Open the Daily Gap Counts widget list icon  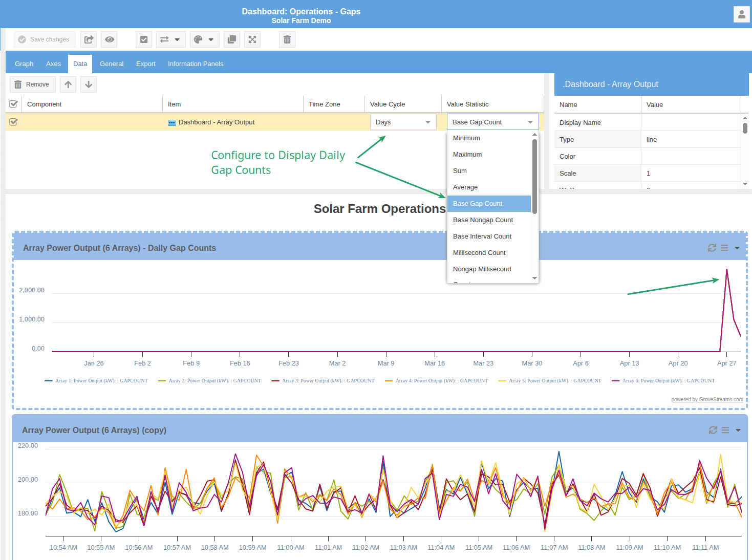point(724,248)
